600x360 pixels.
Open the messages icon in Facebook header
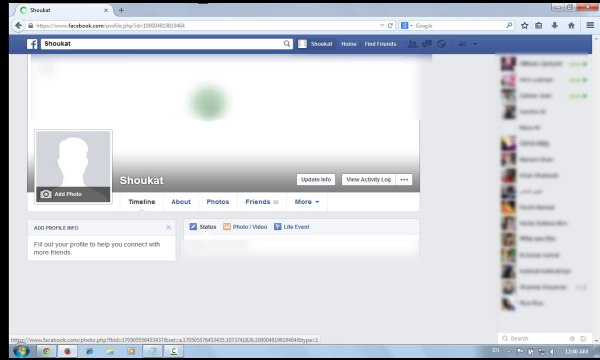[x=427, y=44]
